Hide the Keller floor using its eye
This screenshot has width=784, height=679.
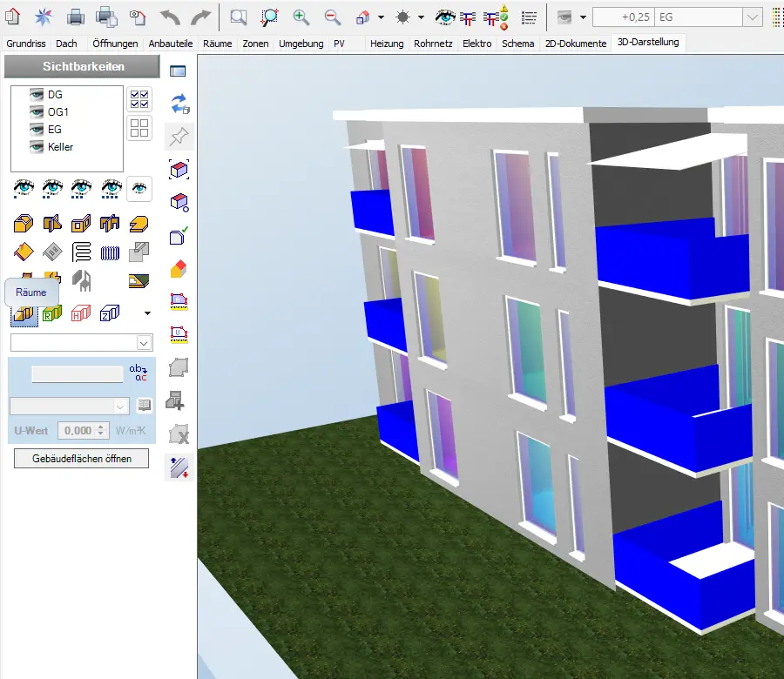[37, 147]
